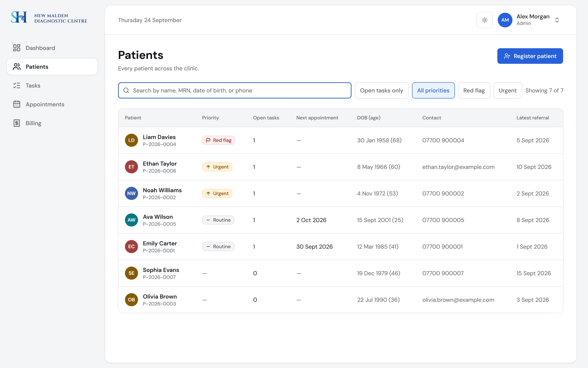The width and height of the screenshot is (588, 368).
Task: Go to the Tasks page
Action: point(52,85)
